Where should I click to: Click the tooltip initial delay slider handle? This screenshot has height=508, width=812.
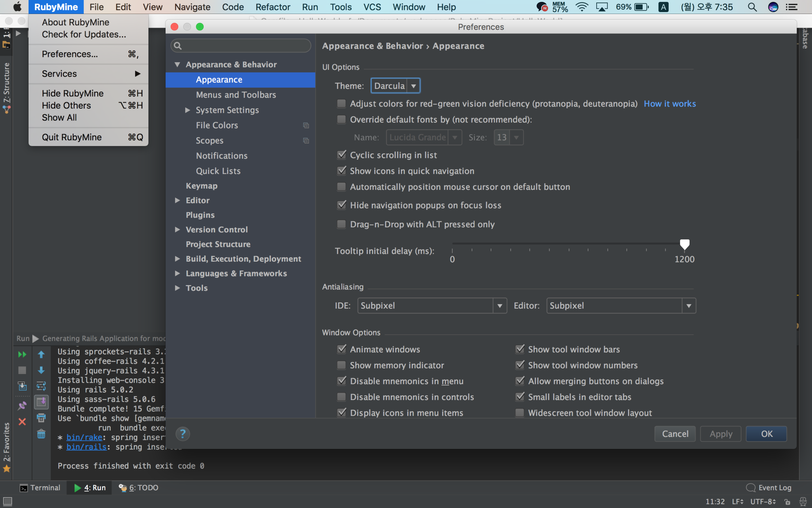pyautogui.click(x=684, y=245)
